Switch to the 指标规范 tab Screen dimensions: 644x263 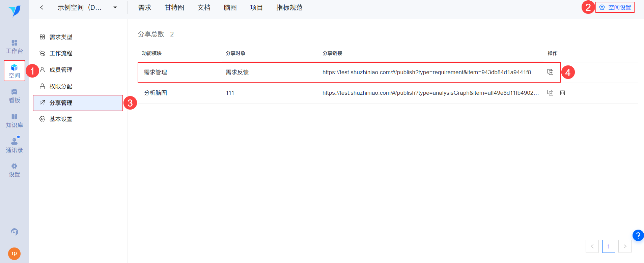(x=289, y=7)
